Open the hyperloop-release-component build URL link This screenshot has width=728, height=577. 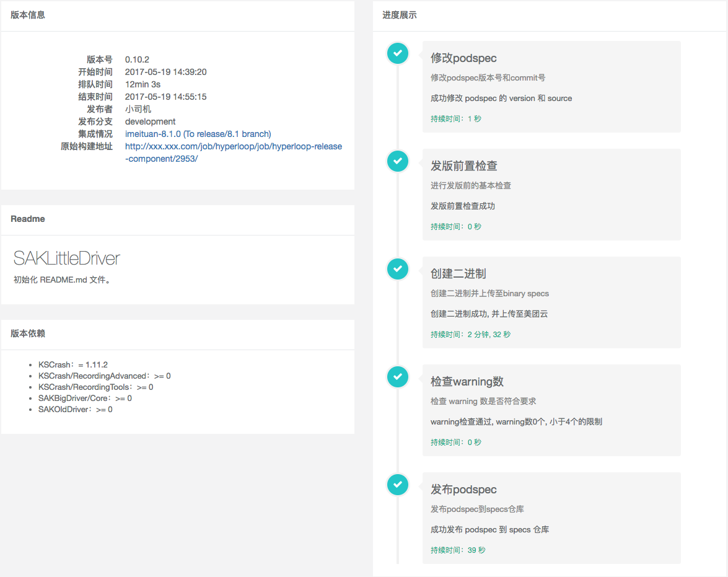coord(234,152)
